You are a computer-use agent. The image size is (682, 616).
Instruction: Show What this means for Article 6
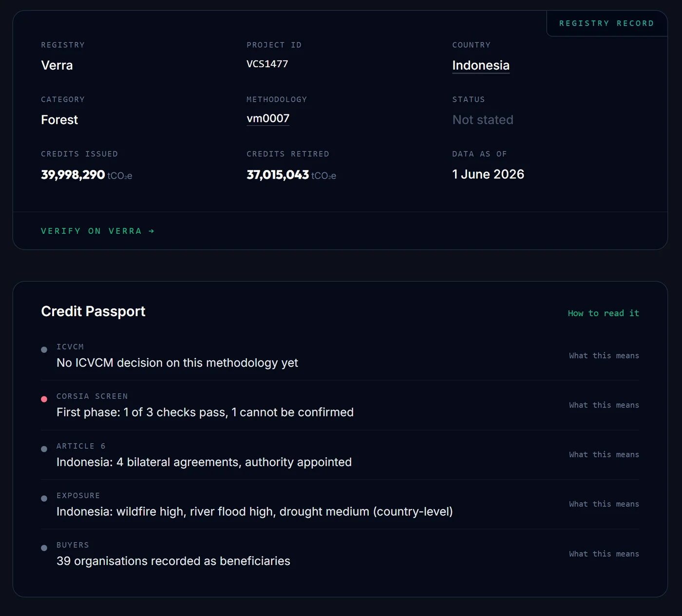pyautogui.click(x=604, y=454)
